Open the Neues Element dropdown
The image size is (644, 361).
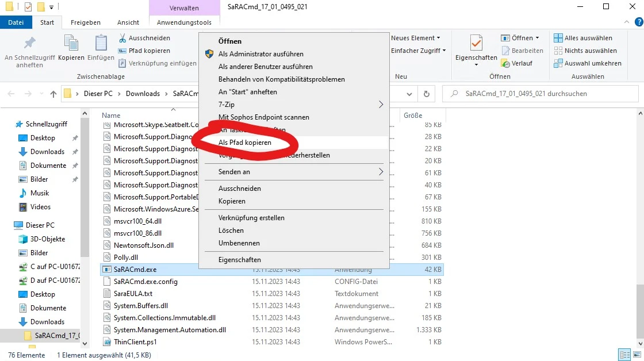coord(415,38)
